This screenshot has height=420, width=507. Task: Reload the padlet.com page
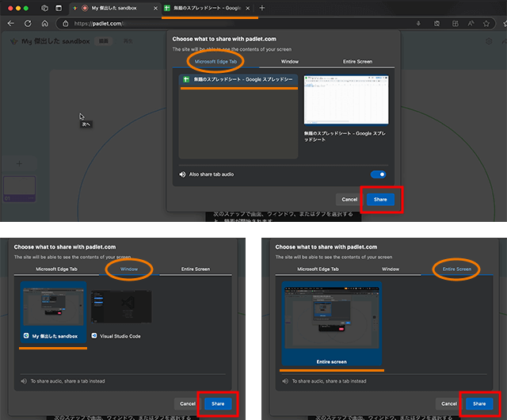tap(28, 23)
